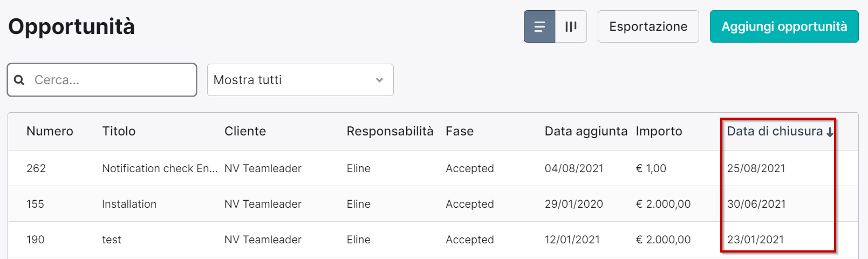
Task: Focus the Cerca search field
Action: (x=102, y=80)
